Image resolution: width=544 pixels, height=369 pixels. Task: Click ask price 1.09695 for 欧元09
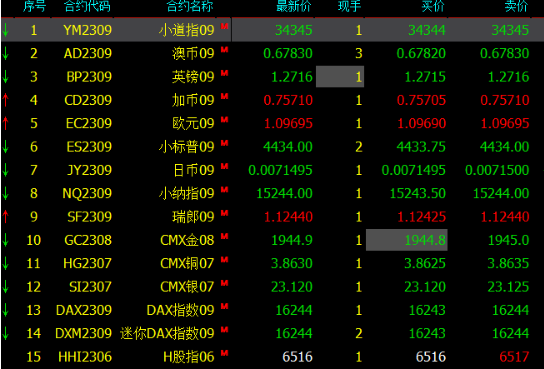click(x=505, y=123)
